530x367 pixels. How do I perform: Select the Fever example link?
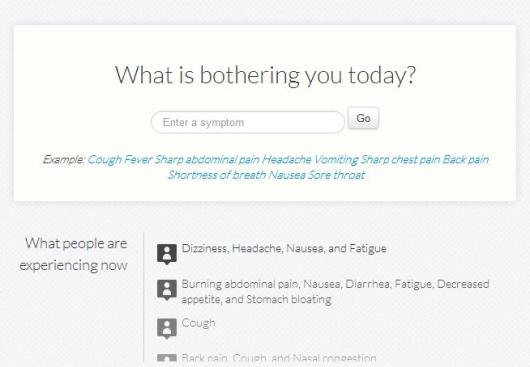pyautogui.click(x=138, y=159)
